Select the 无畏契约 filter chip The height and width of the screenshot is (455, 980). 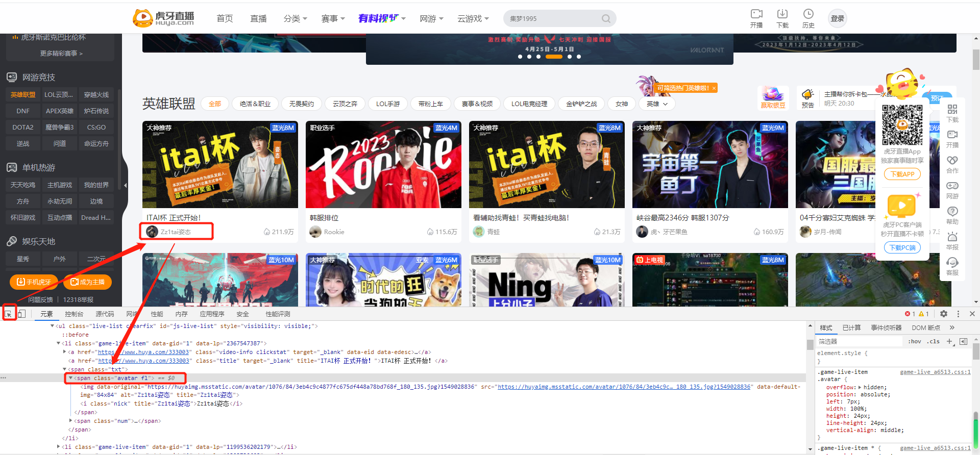click(x=301, y=104)
